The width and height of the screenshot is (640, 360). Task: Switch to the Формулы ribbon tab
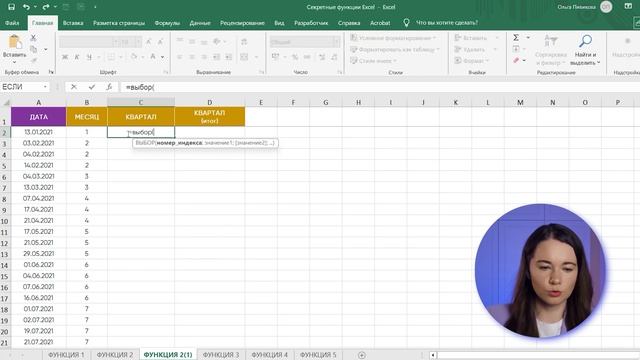coord(167,23)
